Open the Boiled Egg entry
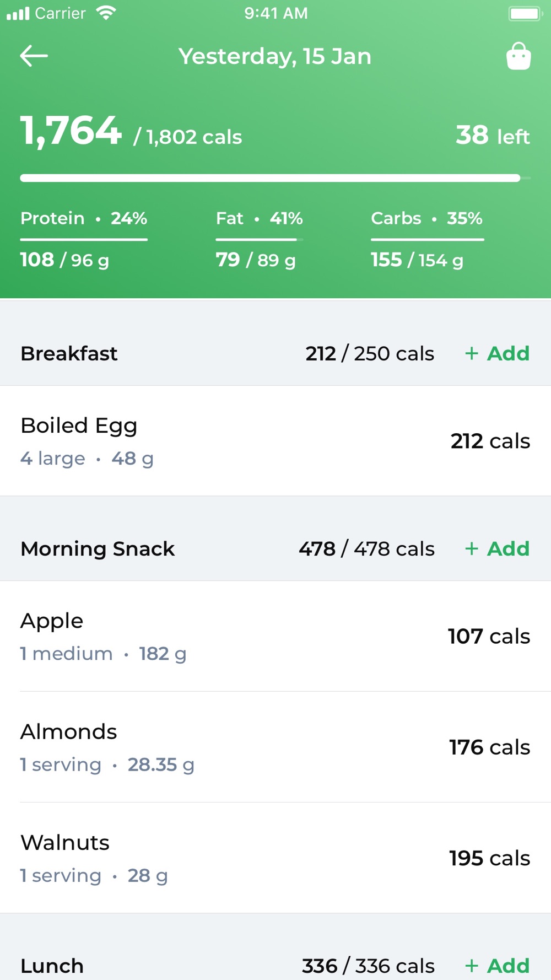The image size is (551, 980). tap(275, 441)
